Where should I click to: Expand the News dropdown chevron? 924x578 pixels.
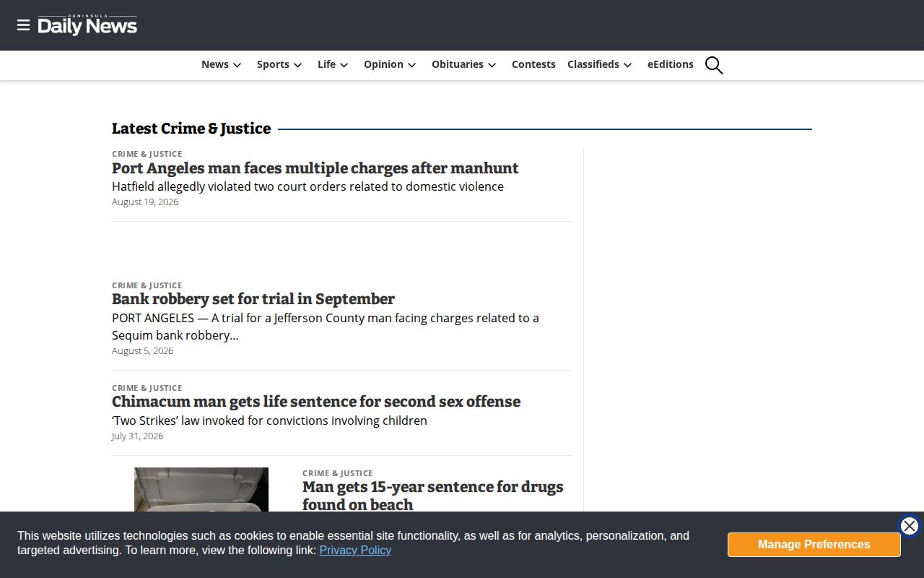237,65
